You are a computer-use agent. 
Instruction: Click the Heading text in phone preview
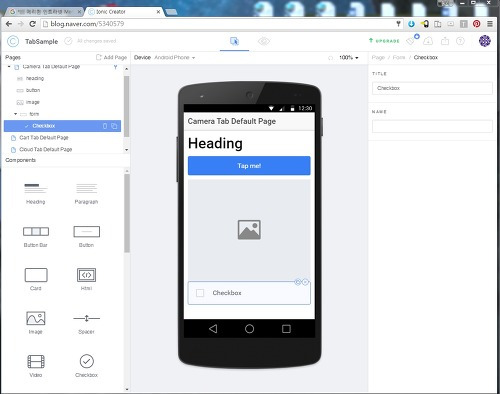click(x=215, y=143)
